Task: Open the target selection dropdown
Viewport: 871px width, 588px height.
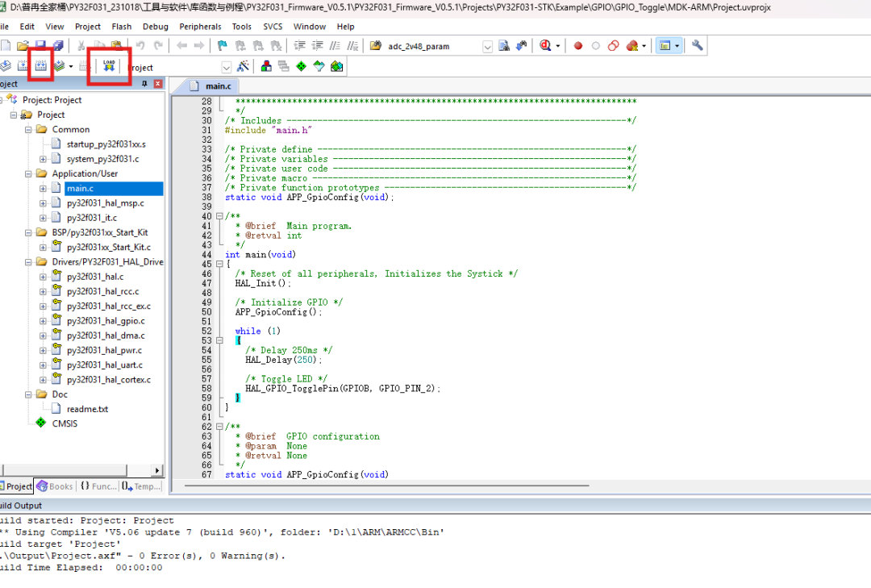Action: pos(226,67)
